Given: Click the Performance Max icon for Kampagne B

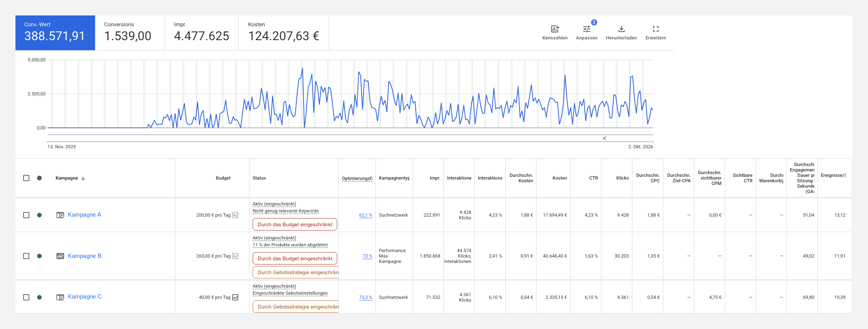Looking at the screenshot, I should tap(60, 256).
